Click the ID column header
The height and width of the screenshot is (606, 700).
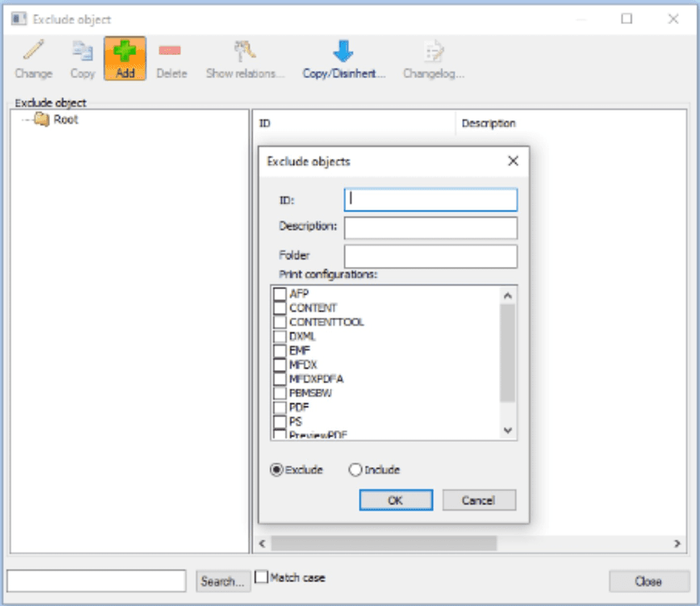tap(266, 122)
